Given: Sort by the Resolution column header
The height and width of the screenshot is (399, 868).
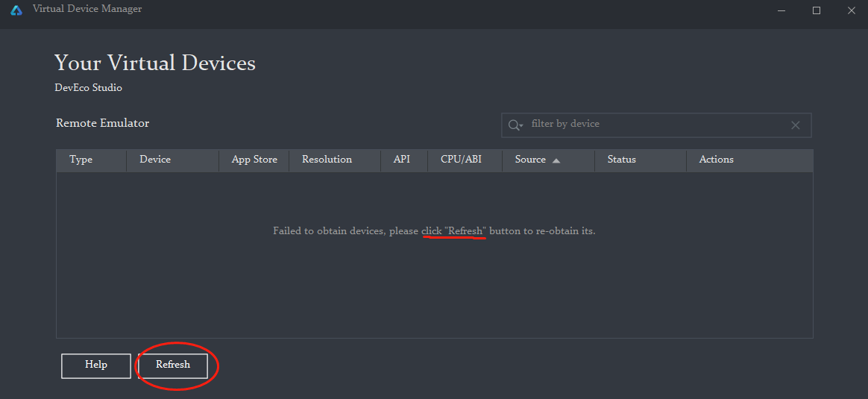Looking at the screenshot, I should (335, 160).
